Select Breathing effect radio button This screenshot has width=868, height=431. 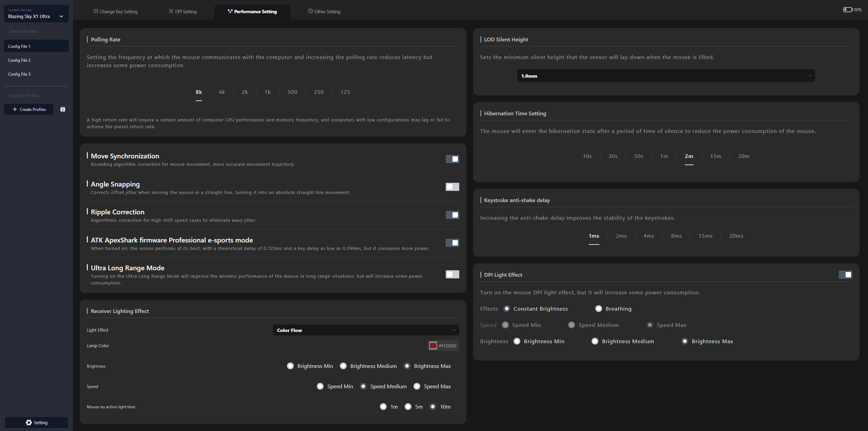(599, 309)
